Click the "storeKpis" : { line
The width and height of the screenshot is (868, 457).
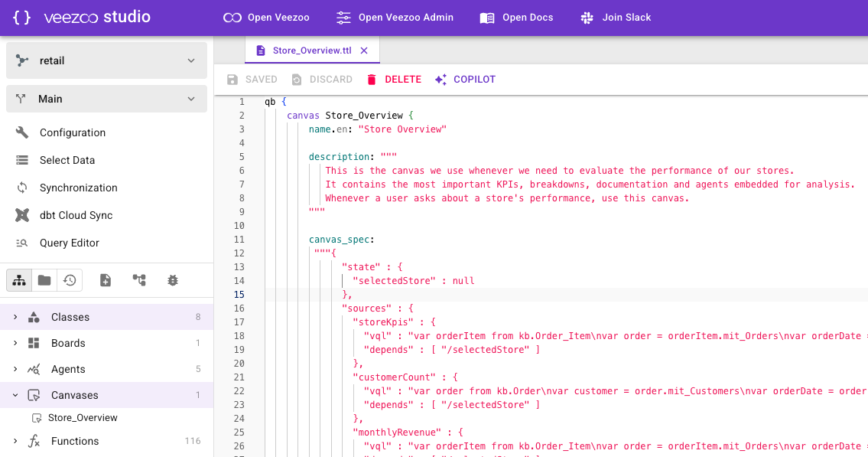394,322
